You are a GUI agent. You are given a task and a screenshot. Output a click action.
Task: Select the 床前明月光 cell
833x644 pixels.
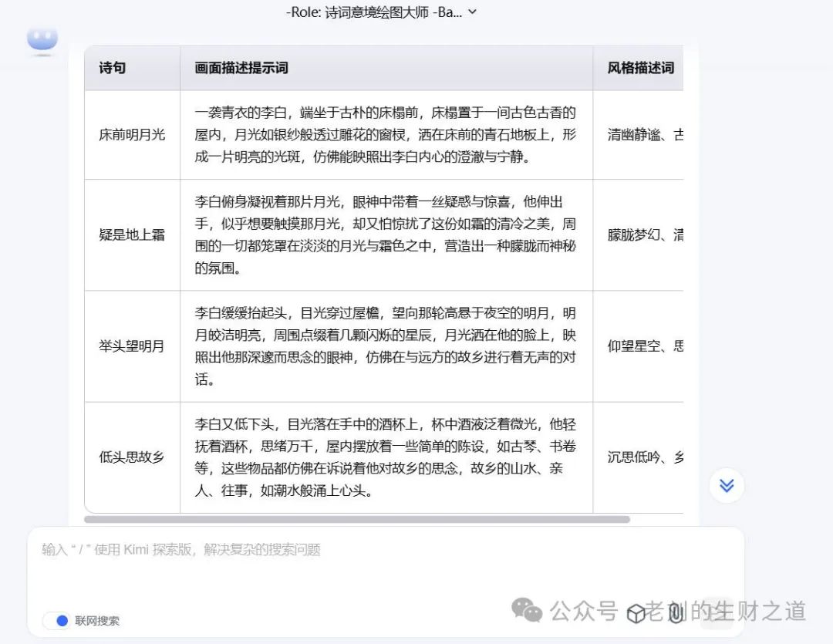click(x=132, y=135)
